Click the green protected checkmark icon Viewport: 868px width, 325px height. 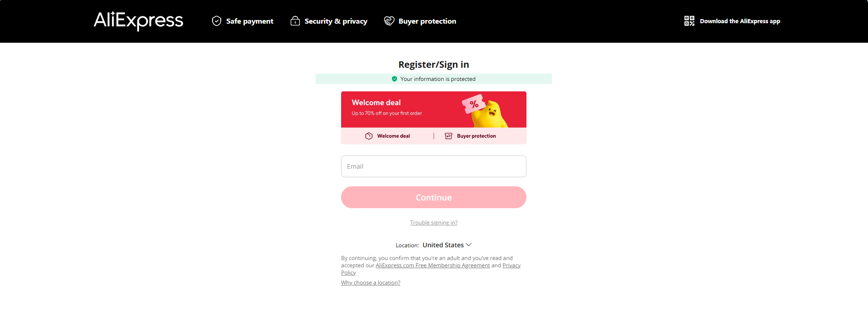tap(394, 79)
